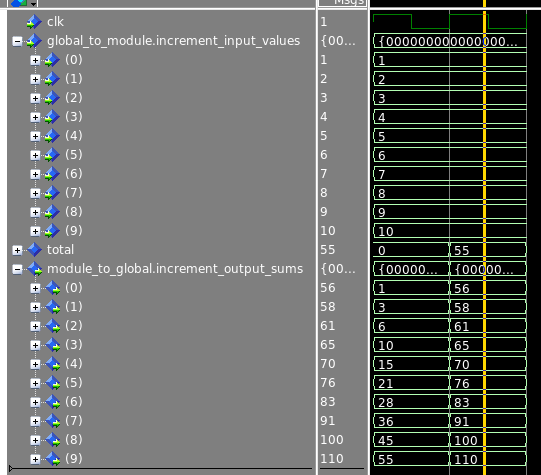Click value 100 in the Msgs column
This screenshot has width=541, height=475.
(332, 439)
